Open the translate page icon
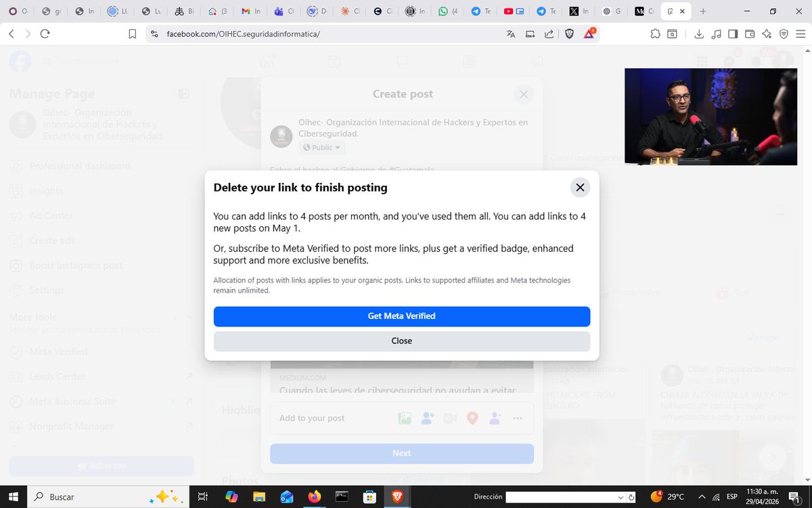Screen dimensions: 812x508 pyautogui.click(x=511, y=34)
